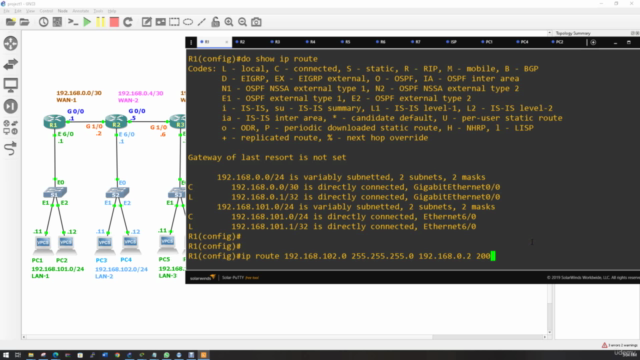Click the Zoom out magnifier icon
640x360 pixels.
point(242,22)
